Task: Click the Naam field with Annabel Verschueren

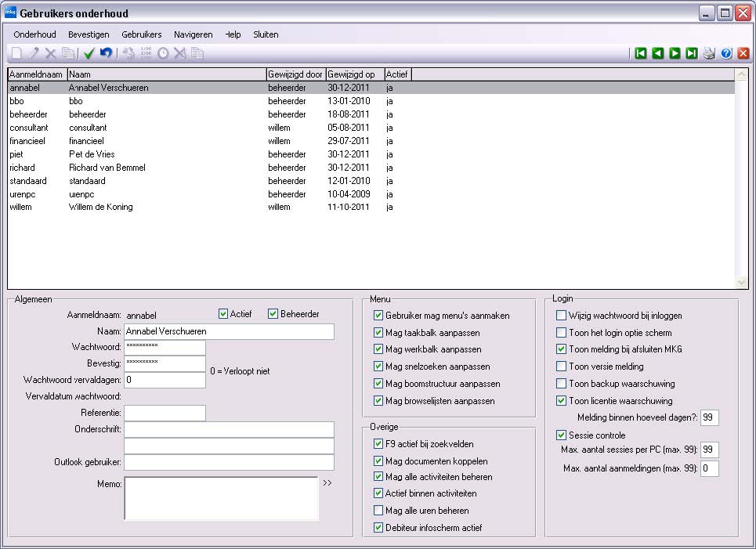Action: click(x=229, y=331)
